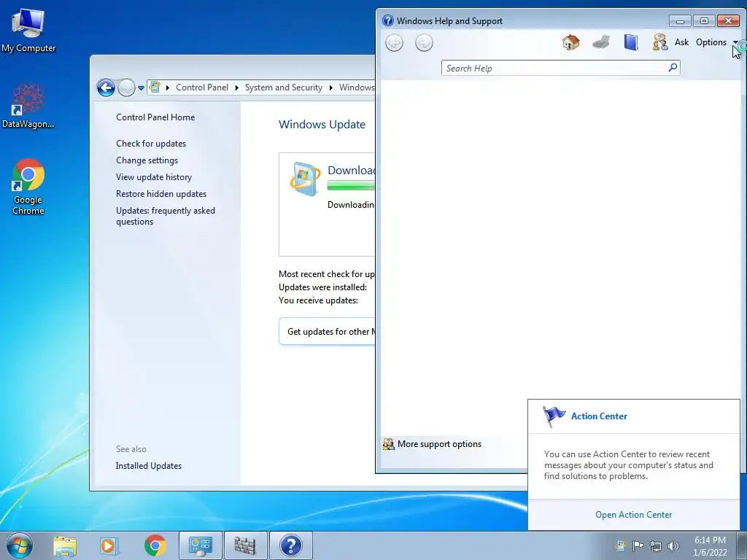This screenshot has height=560, width=747.
Task: Switch to Help and Support taskbar button
Action: point(291,545)
